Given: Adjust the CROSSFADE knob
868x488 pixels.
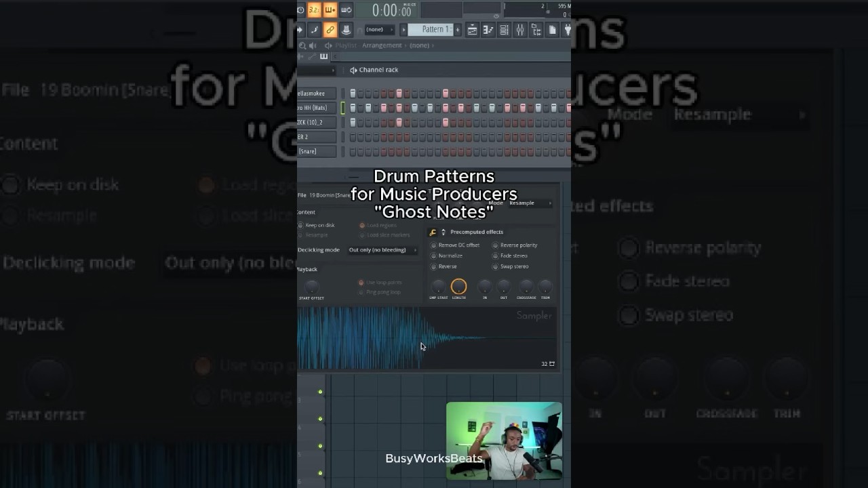Looking at the screenshot, I should [x=526, y=287].
